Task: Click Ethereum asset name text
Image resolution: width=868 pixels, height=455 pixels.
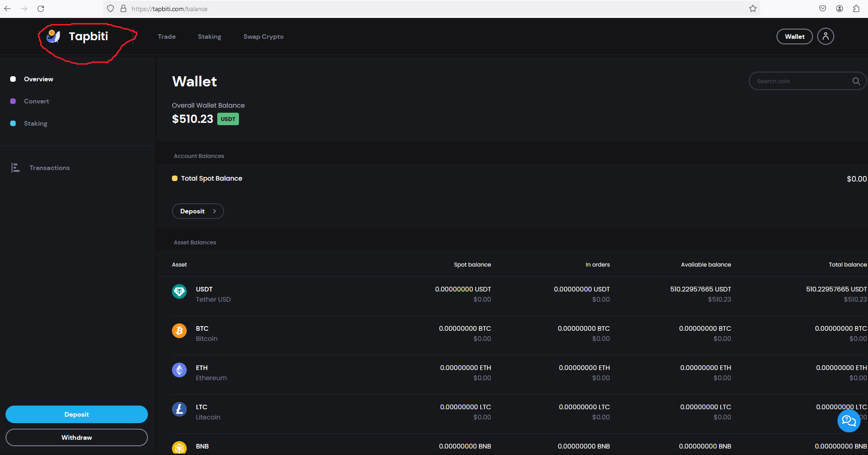Action: (x=211, y=378)
